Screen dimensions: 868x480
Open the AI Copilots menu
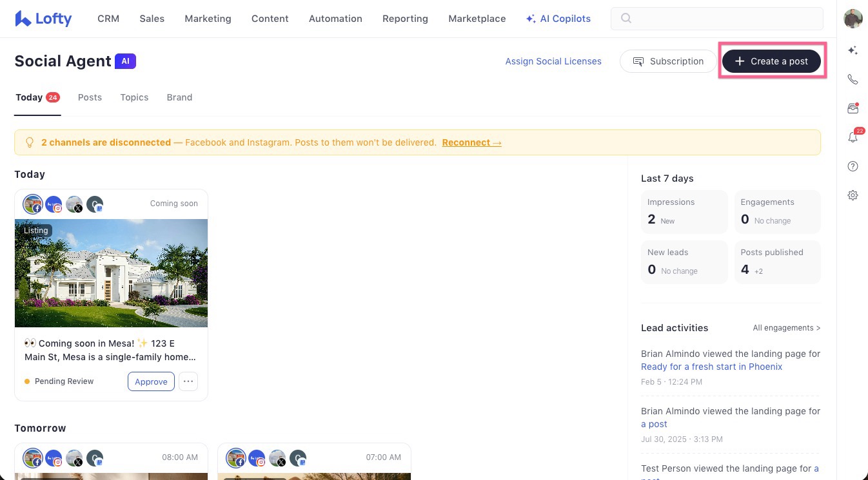[x=558, y=19]
